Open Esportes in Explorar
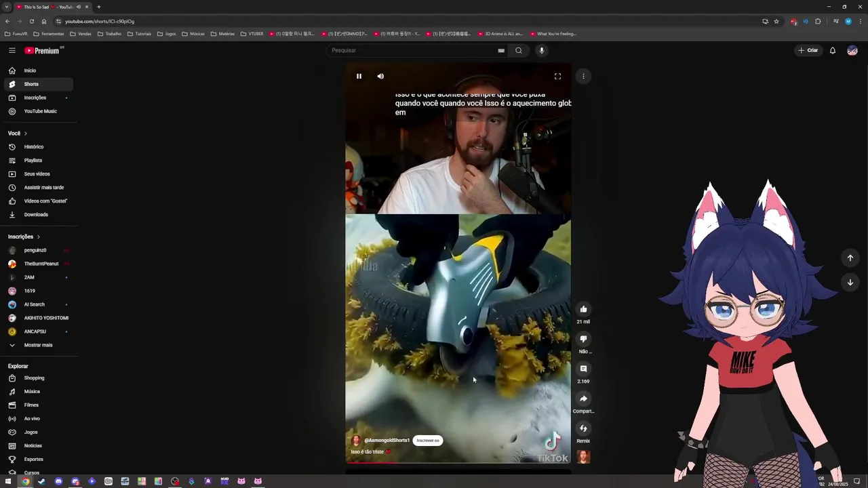Screen dimensions: 868x488 tap(38, 460)
